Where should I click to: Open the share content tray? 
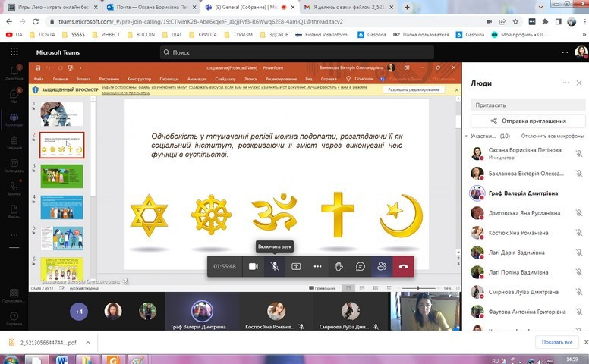coord(296,266)
